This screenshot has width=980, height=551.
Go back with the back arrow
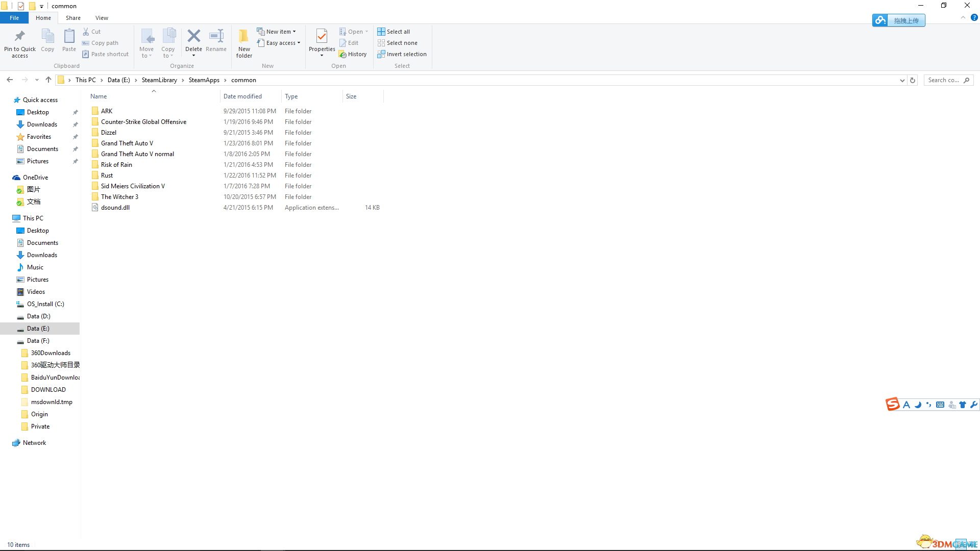tap(10, 80)
